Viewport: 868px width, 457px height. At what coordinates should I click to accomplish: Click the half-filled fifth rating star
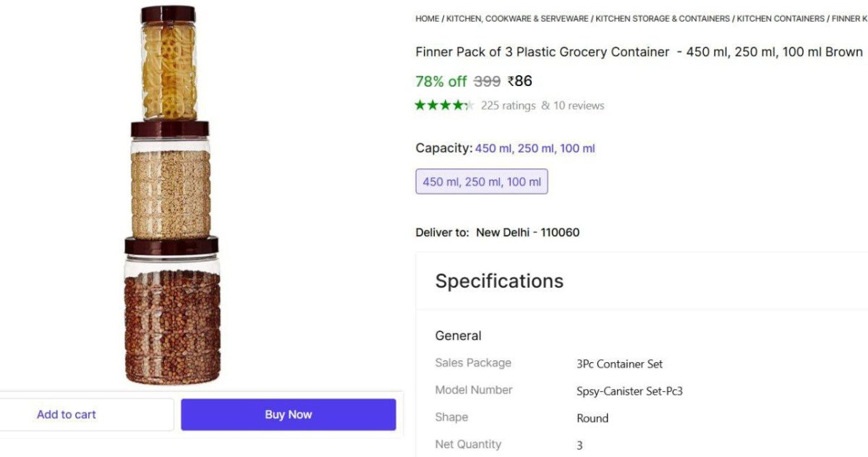tap(469, 106)
